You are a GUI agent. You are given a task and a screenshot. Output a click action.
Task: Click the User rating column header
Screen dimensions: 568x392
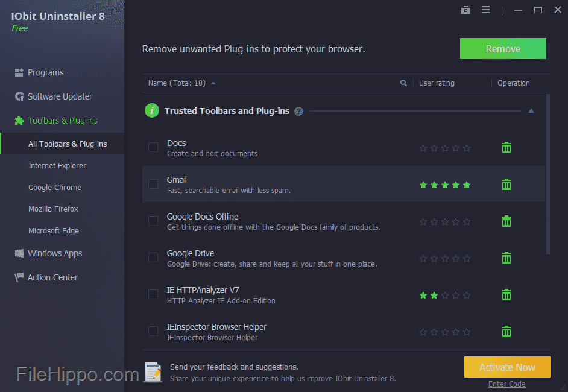[437, 83]
